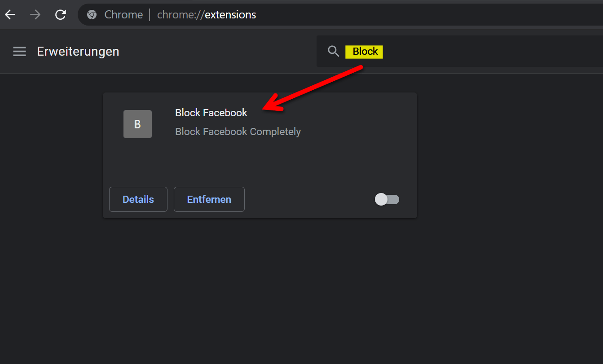Open the Erweiterungen hamburger menu
The height and width of the screenshot is (364, 603).
19,52
